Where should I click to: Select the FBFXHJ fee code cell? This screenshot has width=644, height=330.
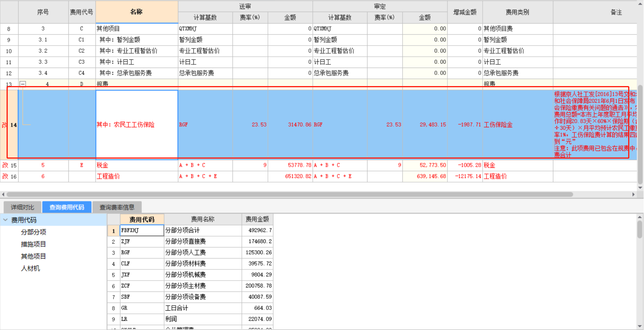click(x=142, y=230)
